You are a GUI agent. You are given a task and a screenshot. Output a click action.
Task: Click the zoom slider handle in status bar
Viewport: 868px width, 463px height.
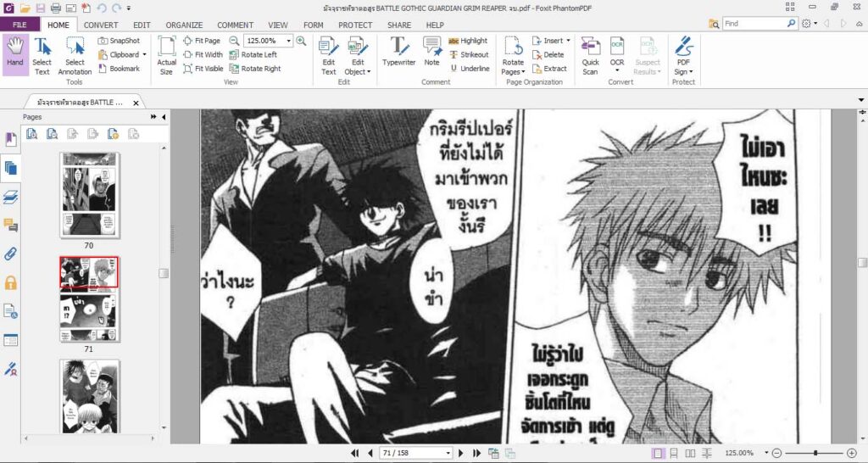[815, 453]
